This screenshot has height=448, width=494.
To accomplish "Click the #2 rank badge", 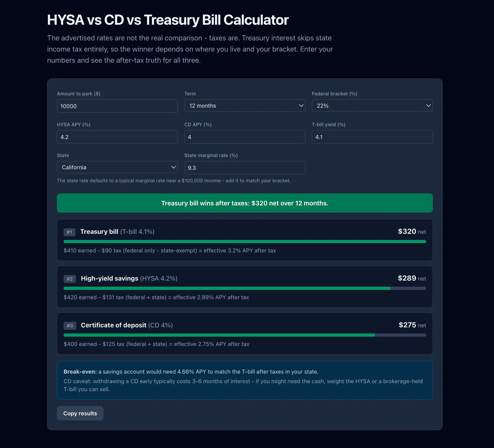I will 70,279.
